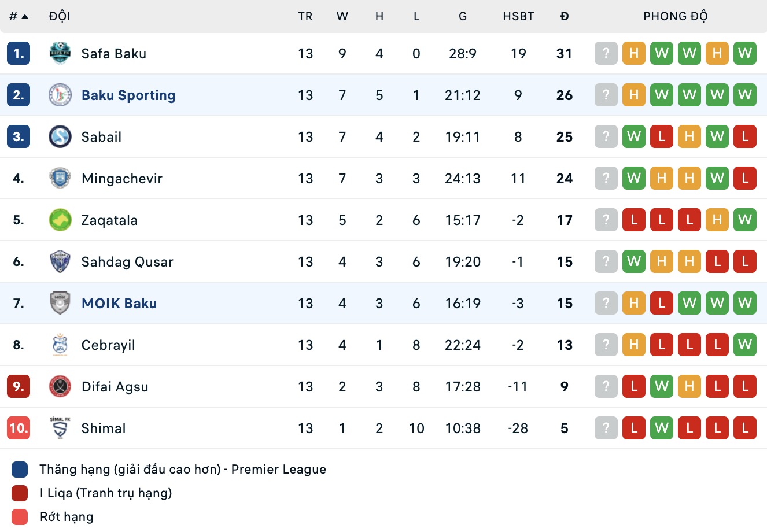Click the TR matches played column header

(305, 16)
